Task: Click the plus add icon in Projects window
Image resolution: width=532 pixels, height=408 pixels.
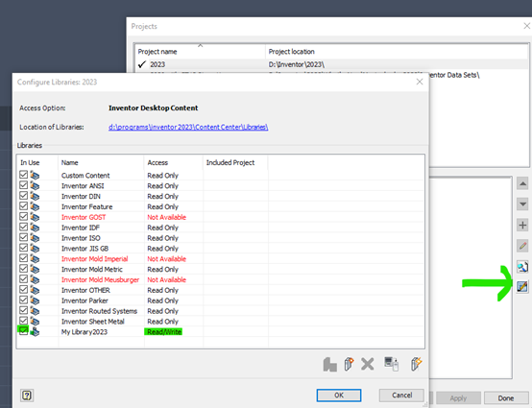Action: click(x=522, y=225)
